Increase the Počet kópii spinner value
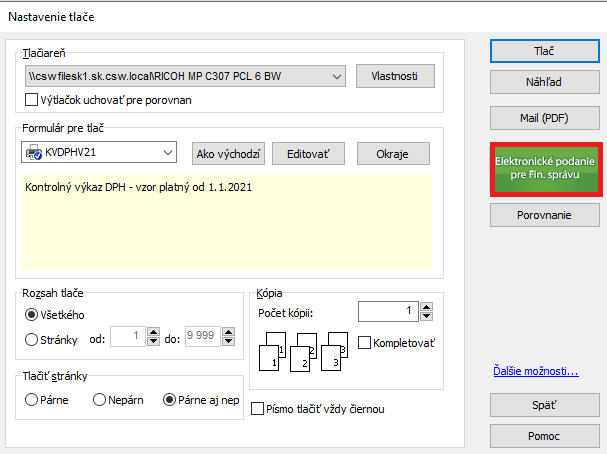Viewport: 607px width, 454px height. 429,307
